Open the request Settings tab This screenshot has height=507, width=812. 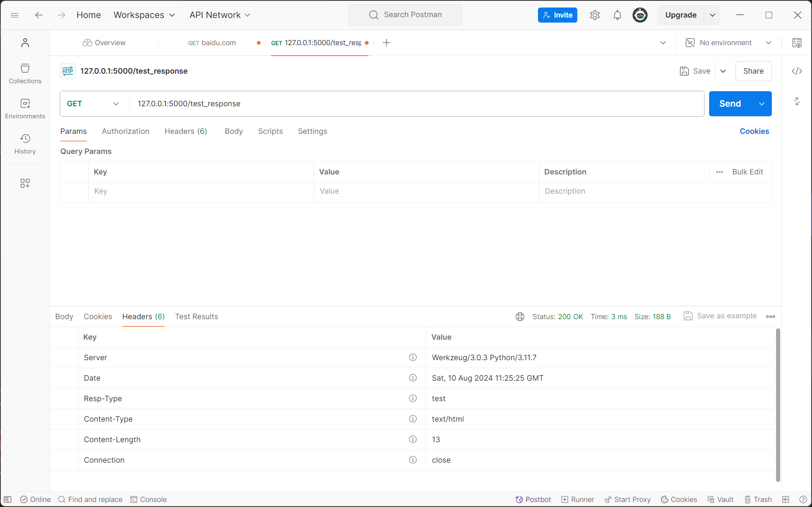[313, 131]
